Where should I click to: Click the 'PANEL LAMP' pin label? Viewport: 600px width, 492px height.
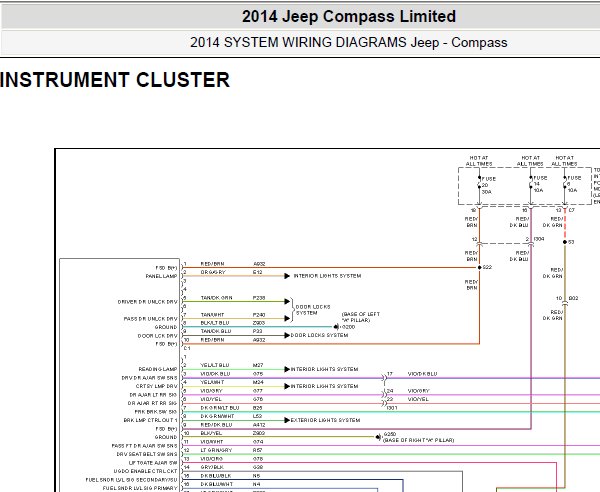point(161,276)
